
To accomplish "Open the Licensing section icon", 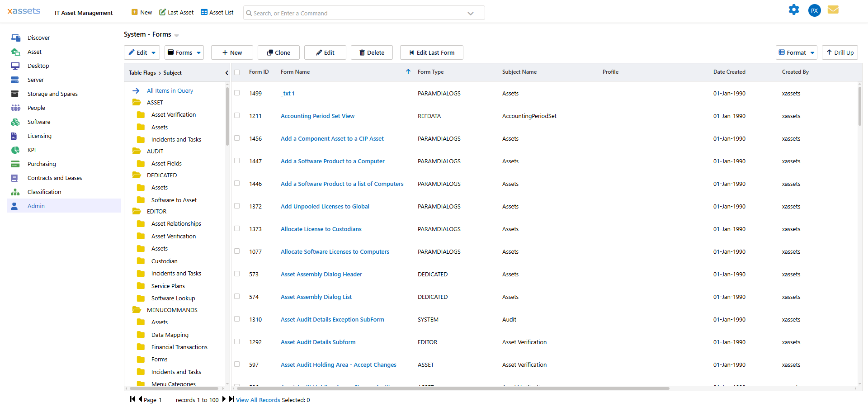I will (x=15, y=136).
